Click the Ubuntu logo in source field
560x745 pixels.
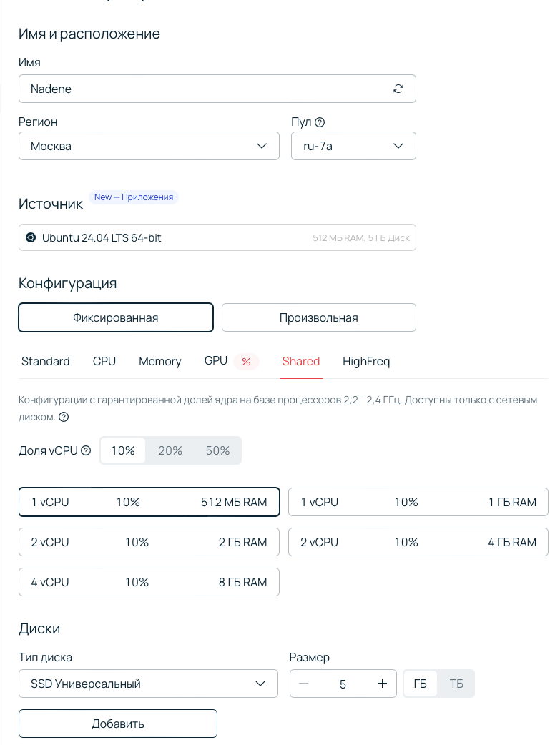click(x=31, y=237)
